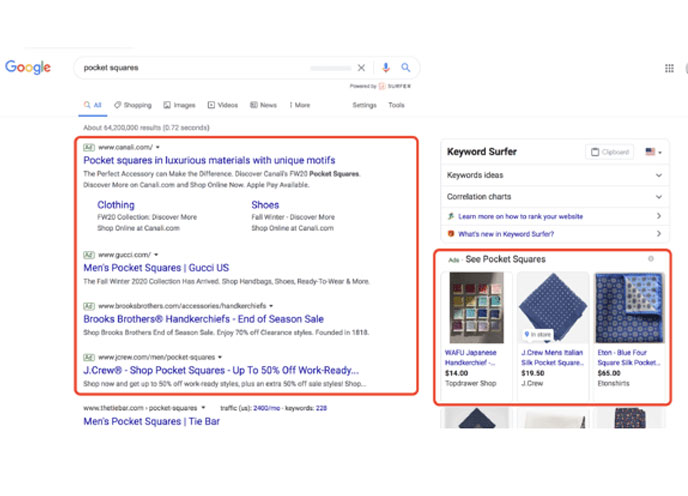The image size is (688, 496).
Task: Open the Google apps grid icon
Action: pos(669,68)
